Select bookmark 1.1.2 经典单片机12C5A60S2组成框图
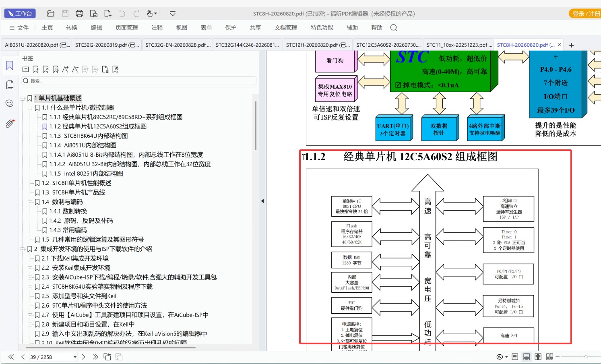Viewport: 601px width, 364px height. 98,126
